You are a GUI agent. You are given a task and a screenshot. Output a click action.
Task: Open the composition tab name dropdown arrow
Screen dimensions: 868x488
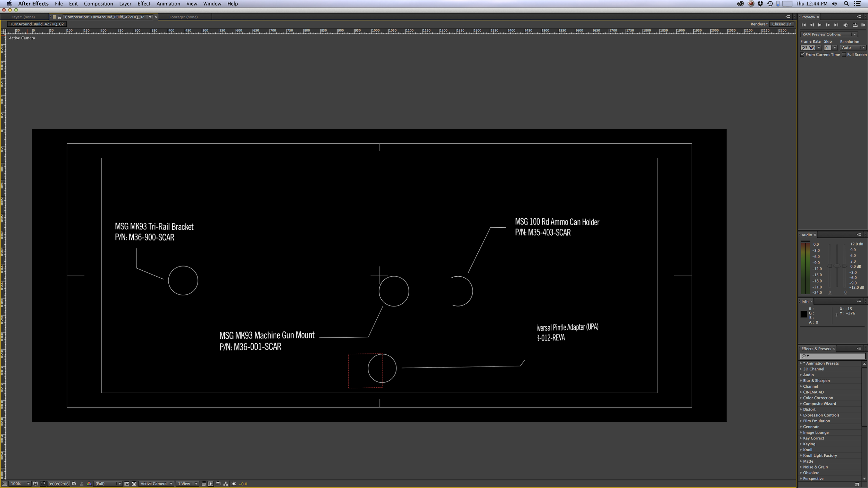pos(150,17)
